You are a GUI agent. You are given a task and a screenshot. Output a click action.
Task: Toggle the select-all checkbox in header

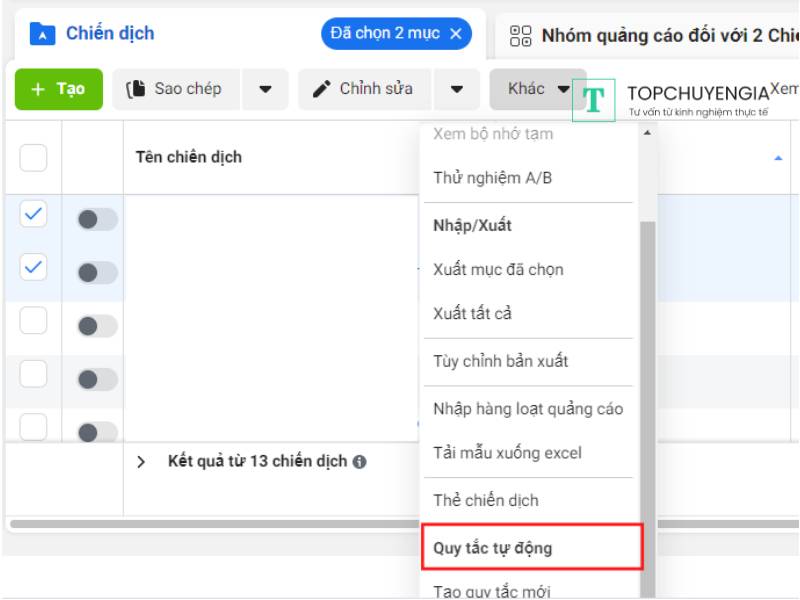tap(33, 158)
